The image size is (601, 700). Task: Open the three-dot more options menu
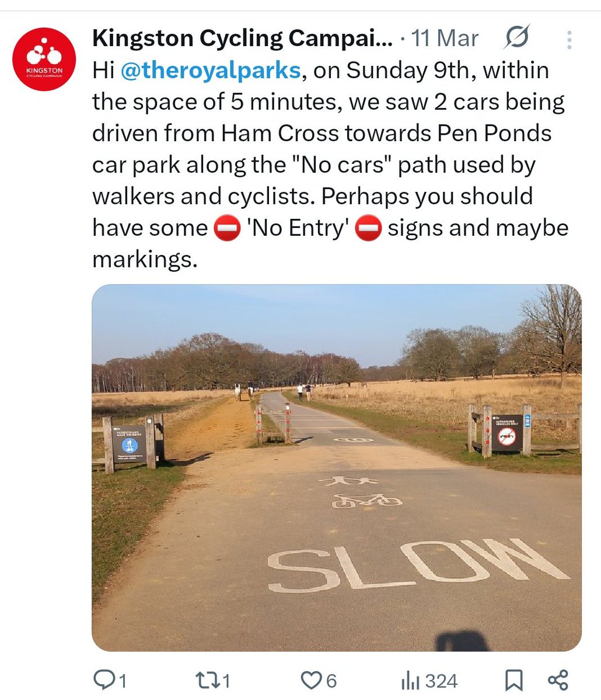(x=569, y=39)
